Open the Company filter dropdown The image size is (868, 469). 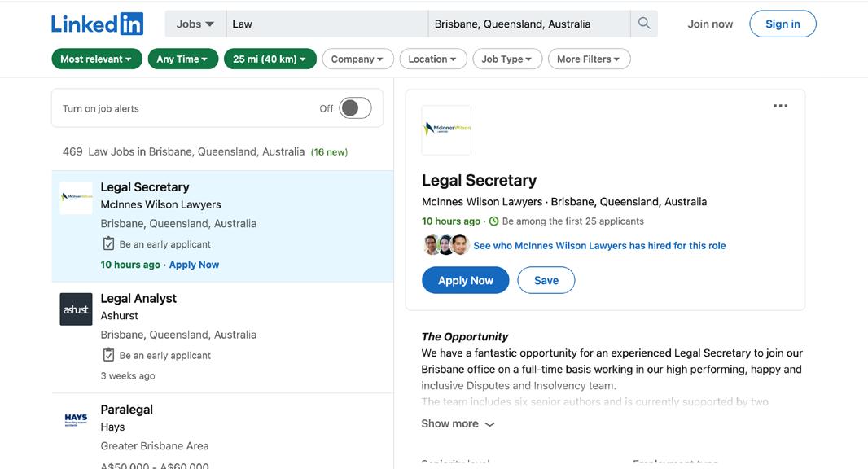tap(357, 59)
